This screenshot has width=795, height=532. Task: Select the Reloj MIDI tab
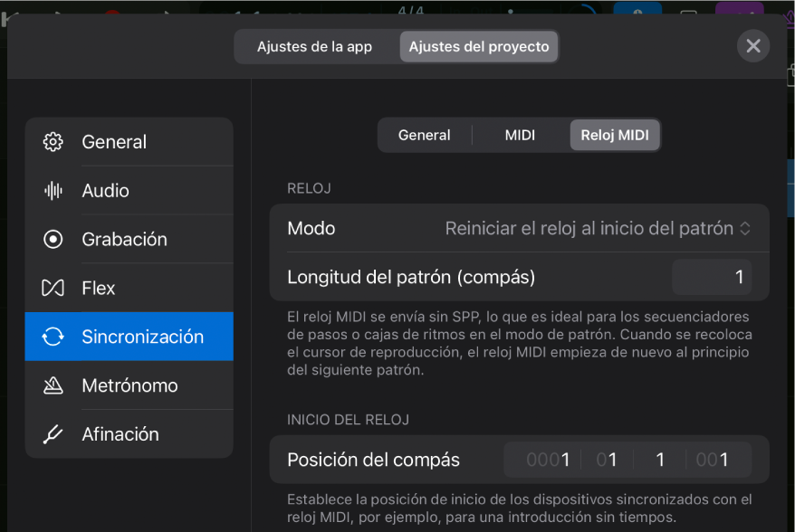click(x=614, y=134)
